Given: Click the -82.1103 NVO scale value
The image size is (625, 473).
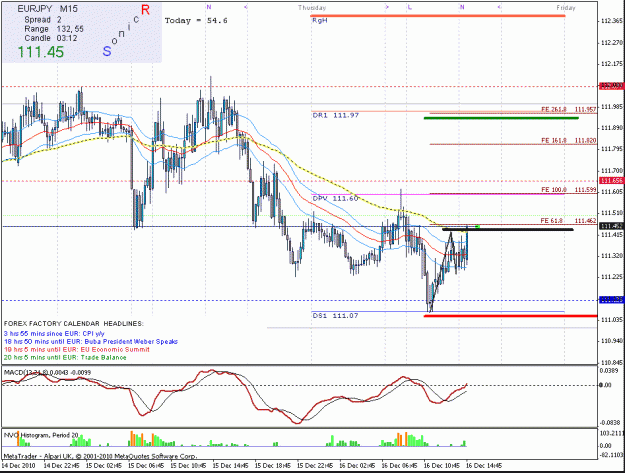Looking at the screenshot, I should click(611, 453).
